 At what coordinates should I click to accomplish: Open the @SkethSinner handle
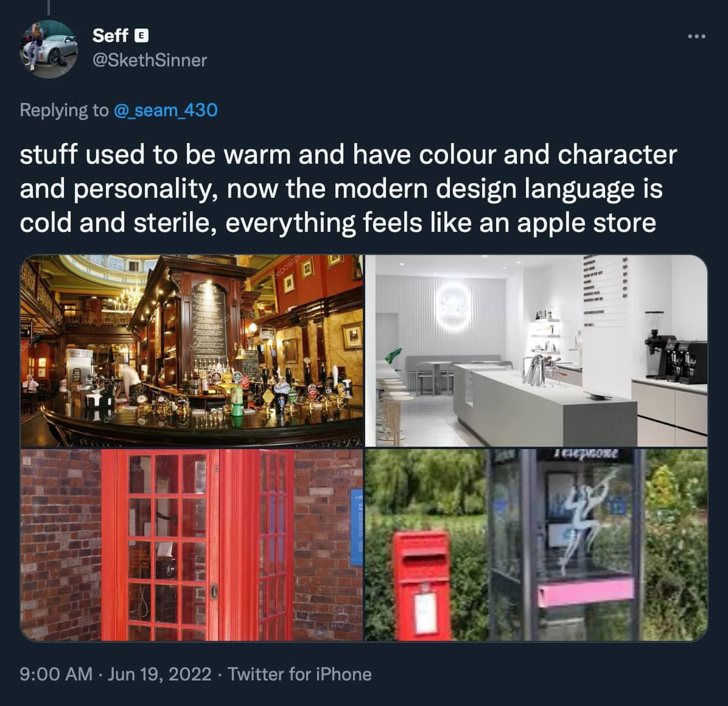tap(150, 60)
